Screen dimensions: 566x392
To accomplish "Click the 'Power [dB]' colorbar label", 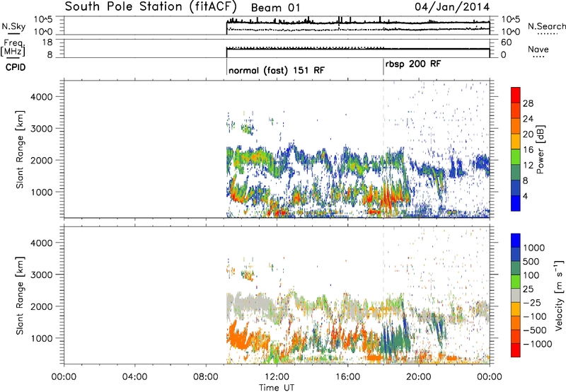I will click(540, 149).
